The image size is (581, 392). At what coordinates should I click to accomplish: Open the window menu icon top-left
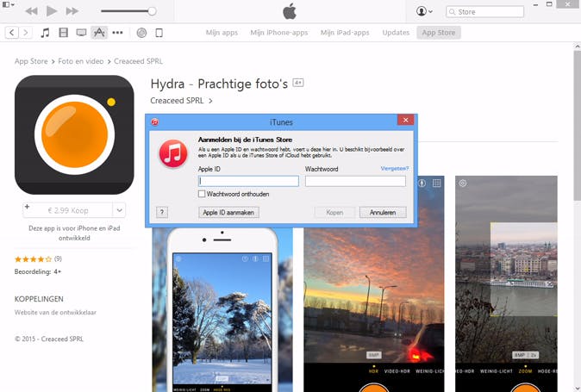click(8, 5)
